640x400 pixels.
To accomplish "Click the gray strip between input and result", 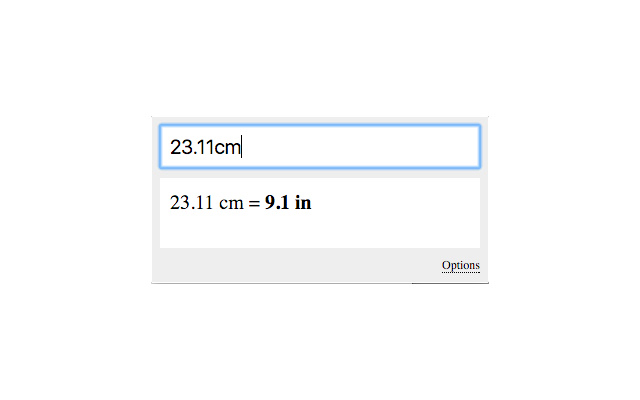I will pyautogui.click(x=320, y=172).
